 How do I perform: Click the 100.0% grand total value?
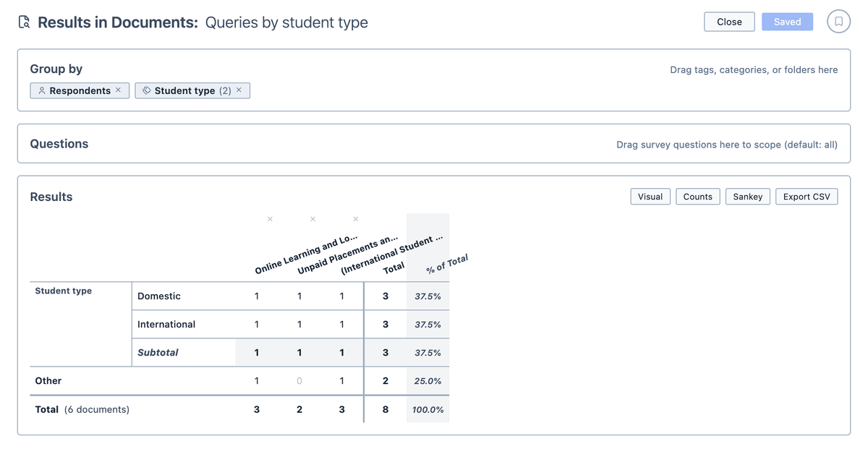click(427, 410)
